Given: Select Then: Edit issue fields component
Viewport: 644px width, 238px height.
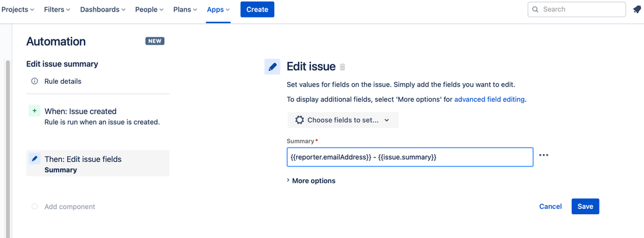Looking at the screenshot, I should point(97,163).
